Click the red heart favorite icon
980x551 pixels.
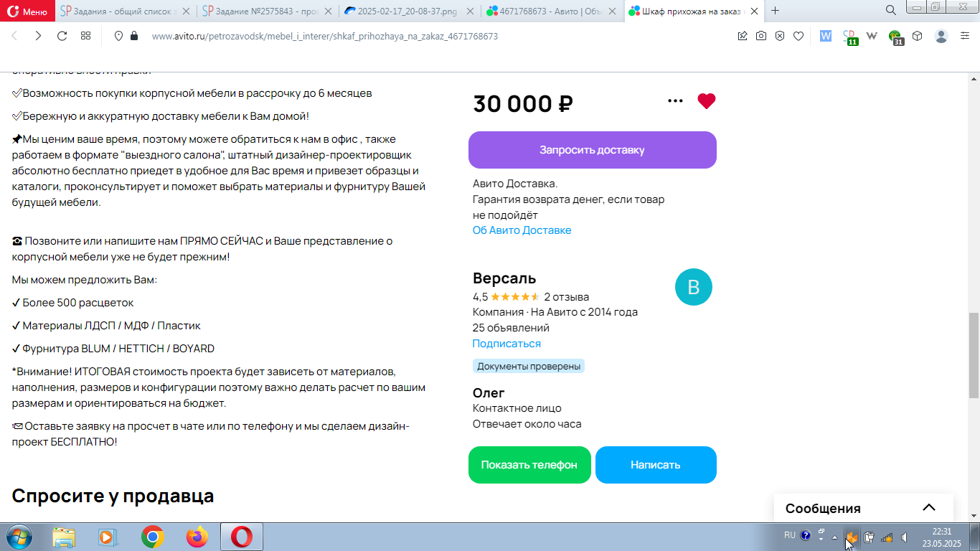point(707,101)
